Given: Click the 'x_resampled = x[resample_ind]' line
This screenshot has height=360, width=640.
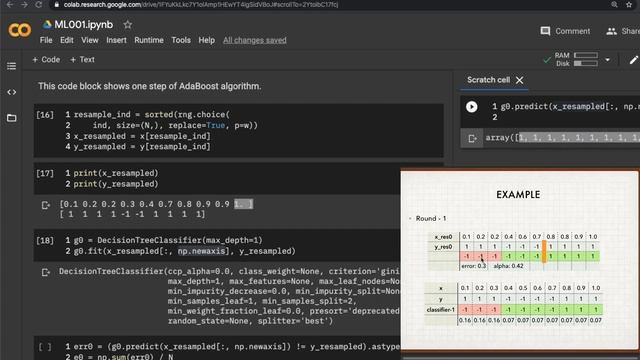Looking at the screenshot, I should 142,136.
